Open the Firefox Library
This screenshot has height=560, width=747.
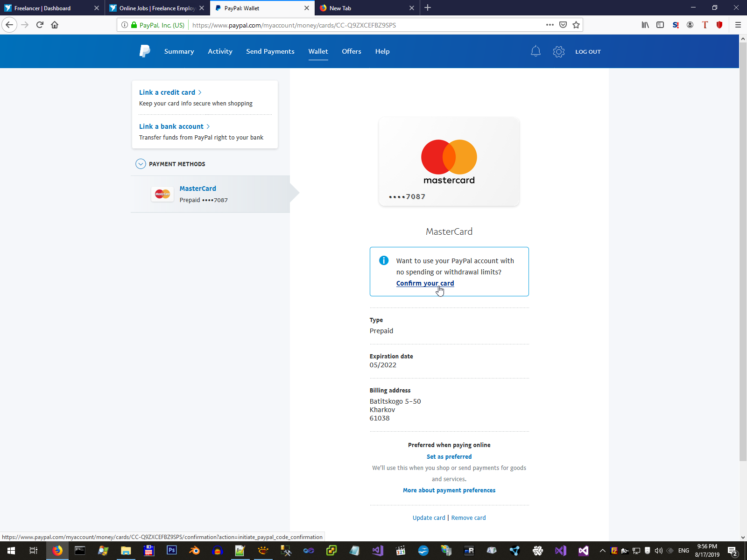coord(645,25)
